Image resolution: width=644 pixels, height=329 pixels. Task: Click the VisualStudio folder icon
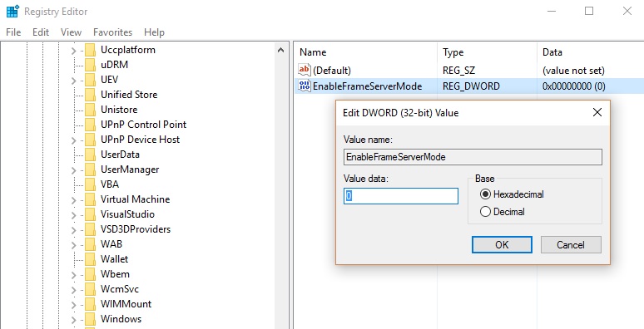coord(91,214)
